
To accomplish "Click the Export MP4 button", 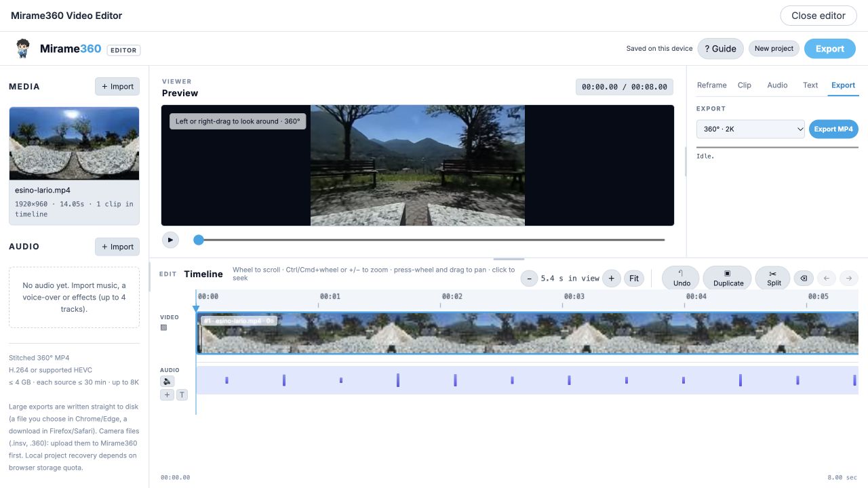I will point(833,129).
